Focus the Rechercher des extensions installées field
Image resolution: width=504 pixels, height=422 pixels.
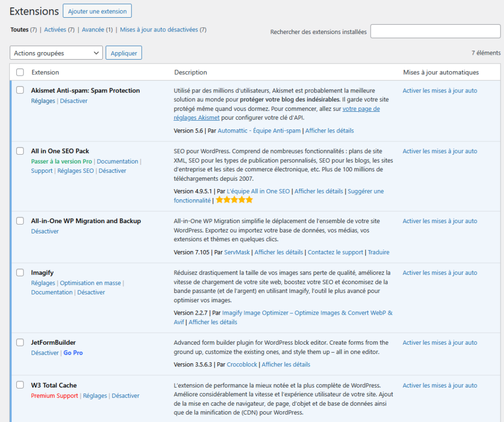(435, 31)
